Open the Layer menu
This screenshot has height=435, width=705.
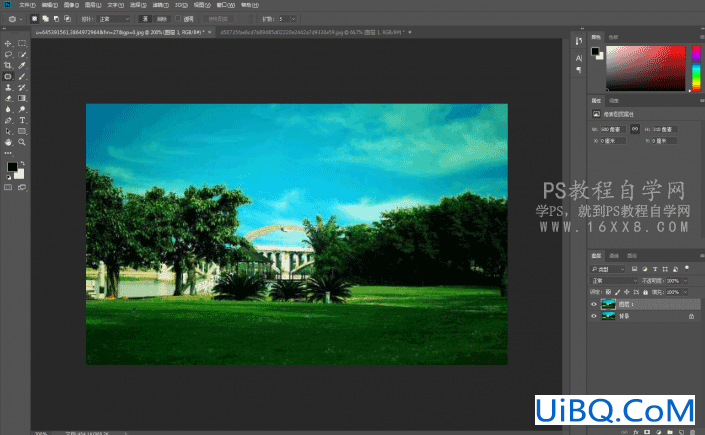(93, 5)
